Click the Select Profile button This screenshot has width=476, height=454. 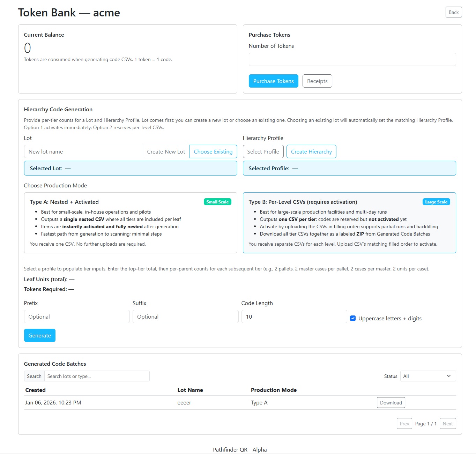263,151
